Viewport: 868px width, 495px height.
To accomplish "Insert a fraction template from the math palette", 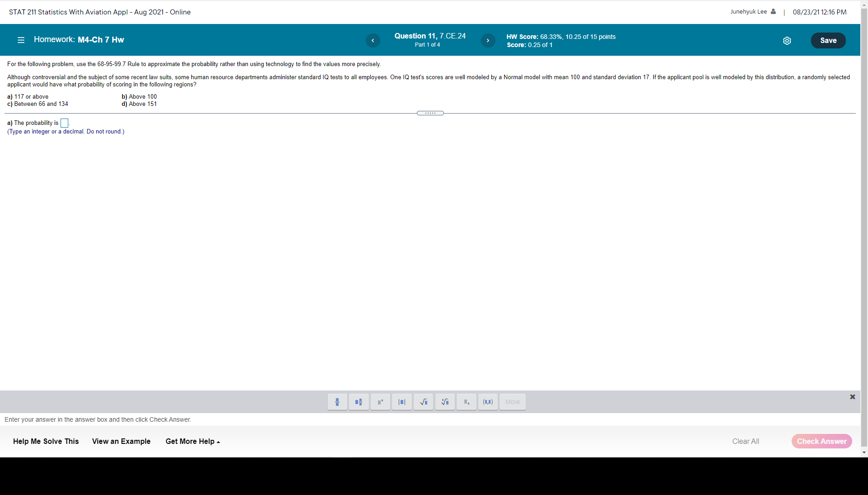I will pyautogui.click(x=337, y=402).
